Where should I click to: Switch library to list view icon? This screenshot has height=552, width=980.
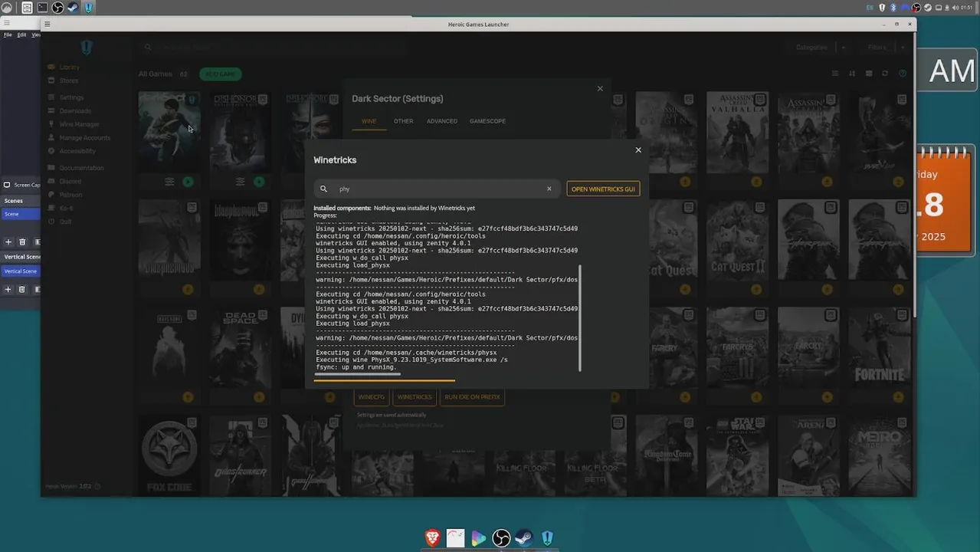point(835,74)
